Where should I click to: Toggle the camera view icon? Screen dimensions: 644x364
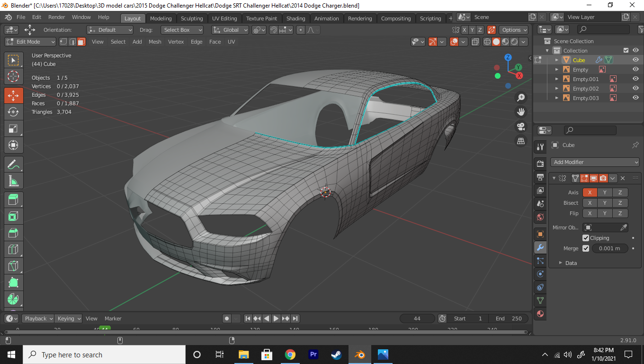point(521,127)
